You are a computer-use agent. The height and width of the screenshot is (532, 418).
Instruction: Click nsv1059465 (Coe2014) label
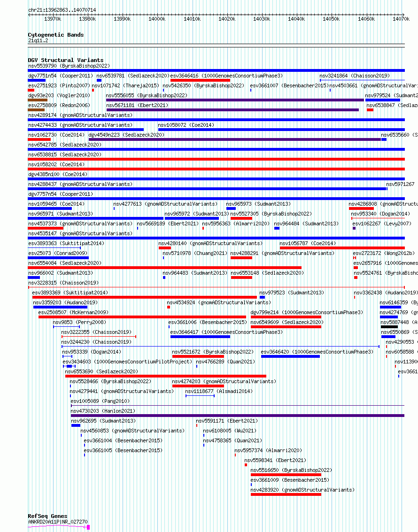(x=56, y=204)
